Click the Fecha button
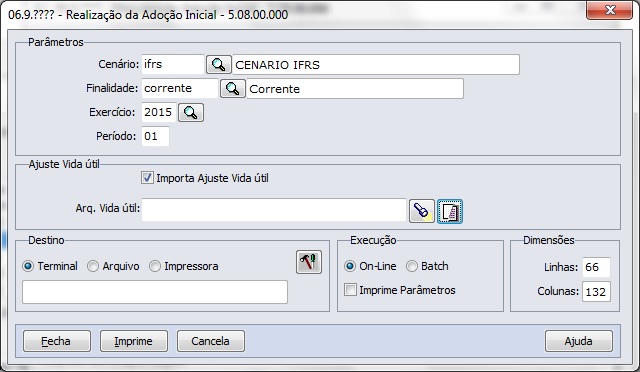640x372 pixels. coord(57,341)
